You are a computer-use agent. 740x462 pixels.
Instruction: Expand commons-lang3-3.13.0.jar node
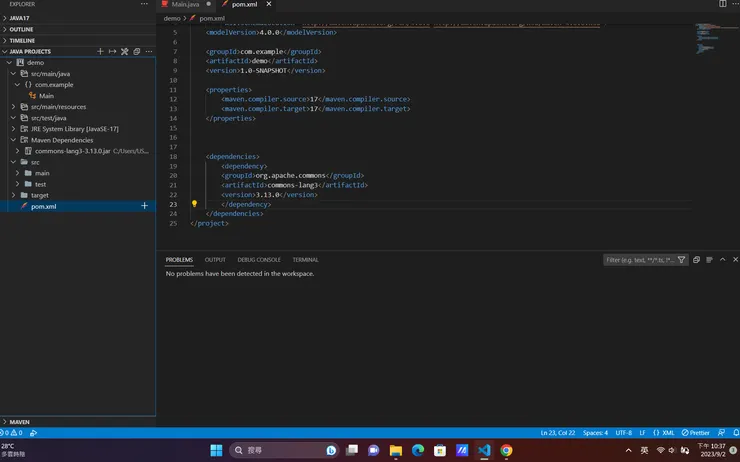click(x=17, y=151)
